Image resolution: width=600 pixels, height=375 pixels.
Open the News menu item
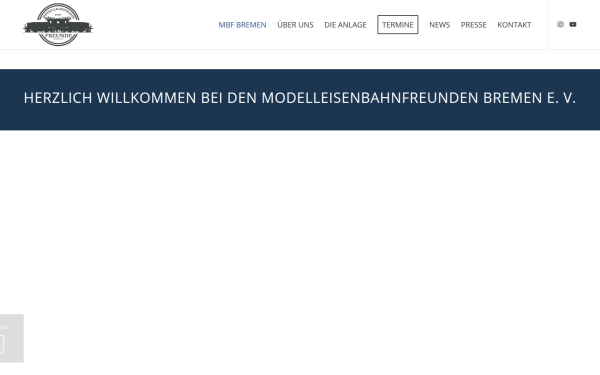439,25
